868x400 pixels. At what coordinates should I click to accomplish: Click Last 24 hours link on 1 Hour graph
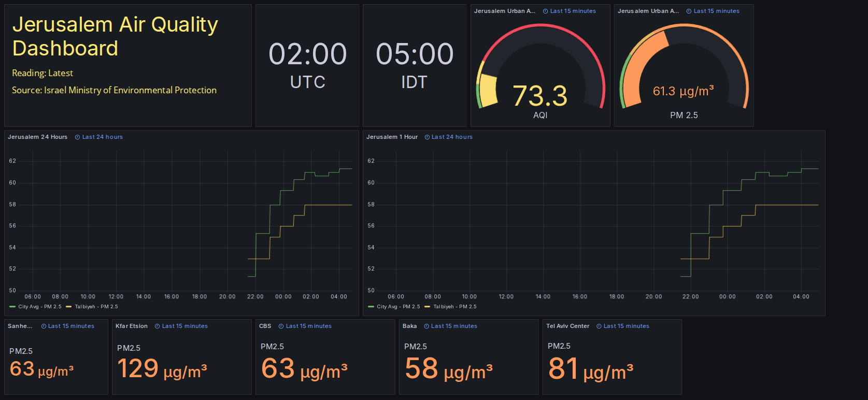coord(452,137)
